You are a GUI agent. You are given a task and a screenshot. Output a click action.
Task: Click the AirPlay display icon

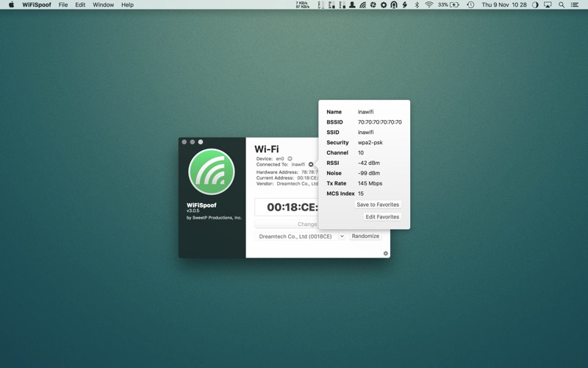pyautogui.click(x=548, y=5)
